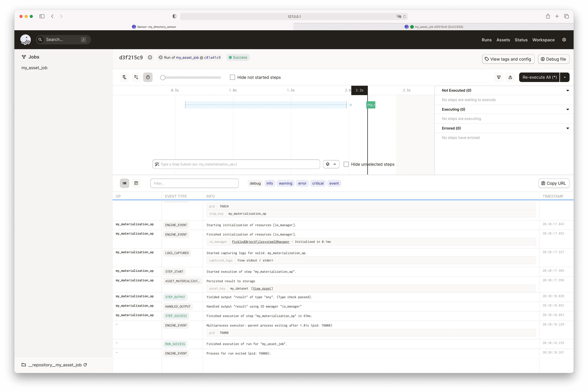Screen dimensions: 588x392
Task: Collapse the Not Executed section
Action: coord(567,90)
